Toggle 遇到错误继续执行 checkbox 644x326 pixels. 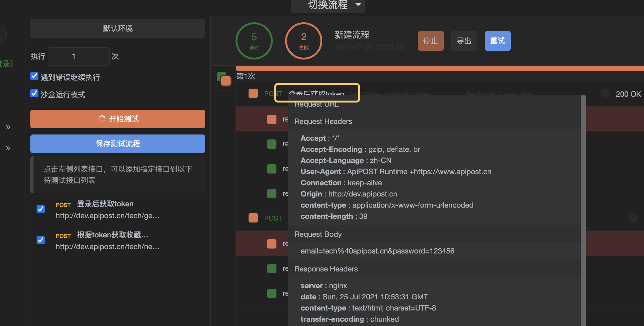pos(34,76)
